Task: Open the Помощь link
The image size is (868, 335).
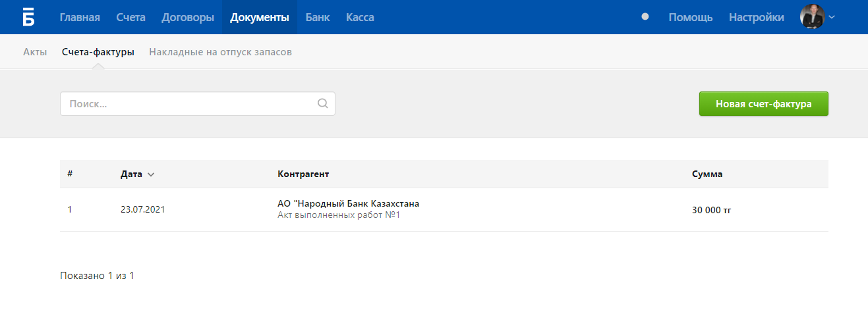Action: tap(691, 17)
